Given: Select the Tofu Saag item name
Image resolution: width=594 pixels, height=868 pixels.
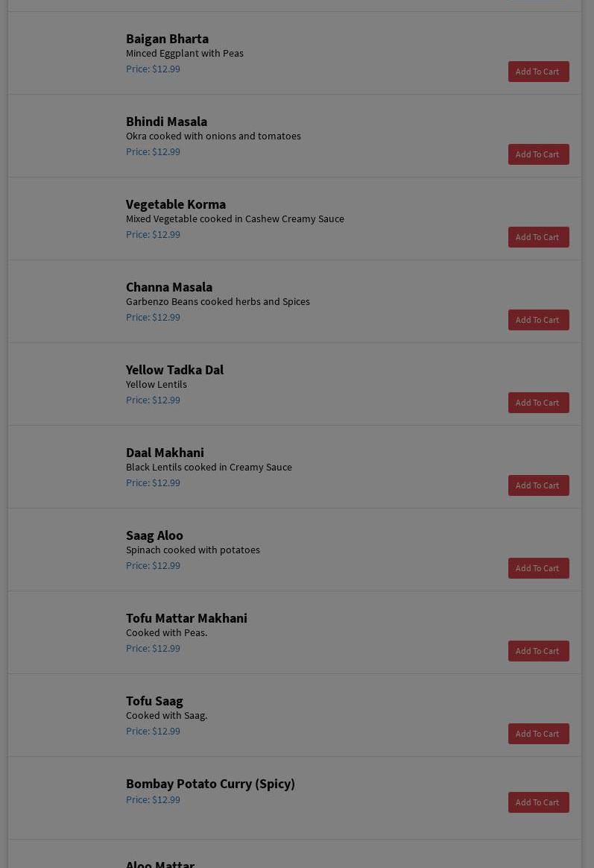Looking at the screenshot, I should 154,701.
